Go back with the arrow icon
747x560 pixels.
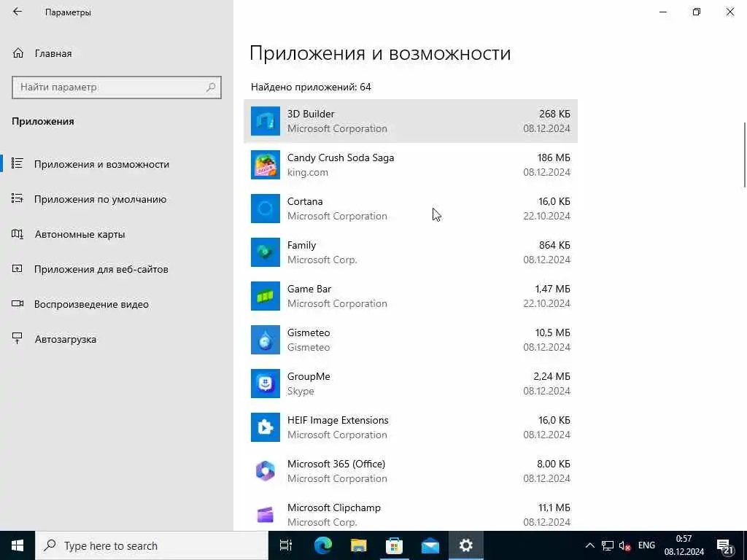(x=18, y=12)
